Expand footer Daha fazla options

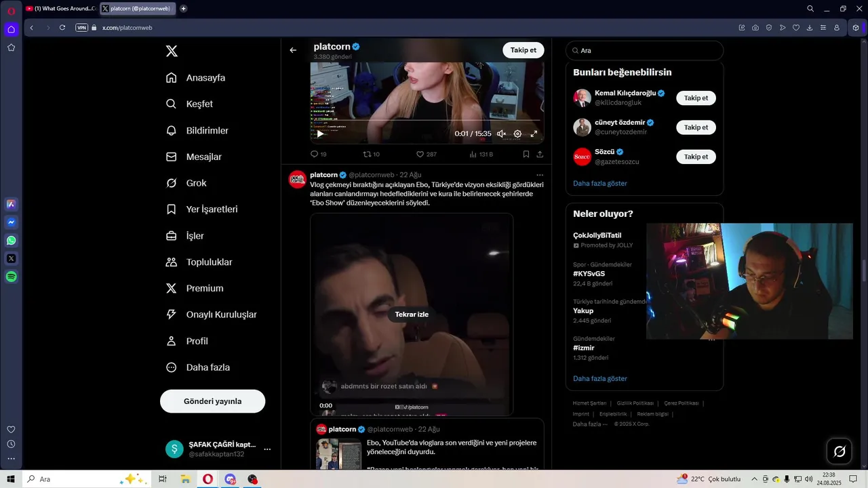(590, 424)
